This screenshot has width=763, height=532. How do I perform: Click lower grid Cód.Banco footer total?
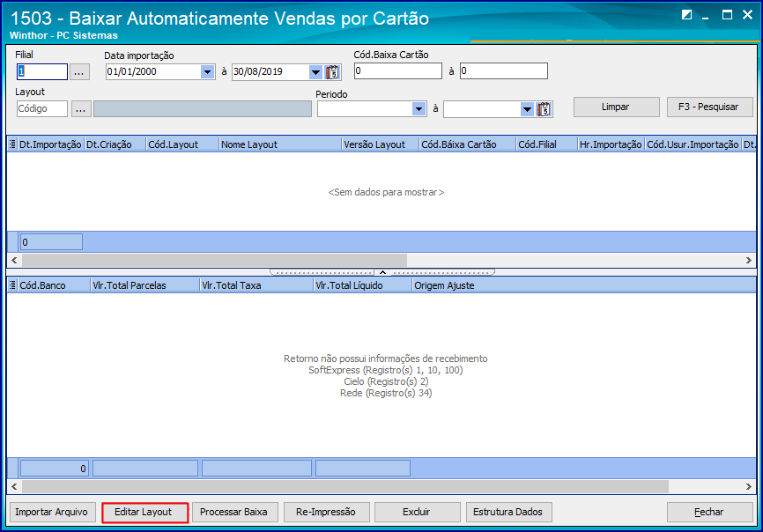55,469
